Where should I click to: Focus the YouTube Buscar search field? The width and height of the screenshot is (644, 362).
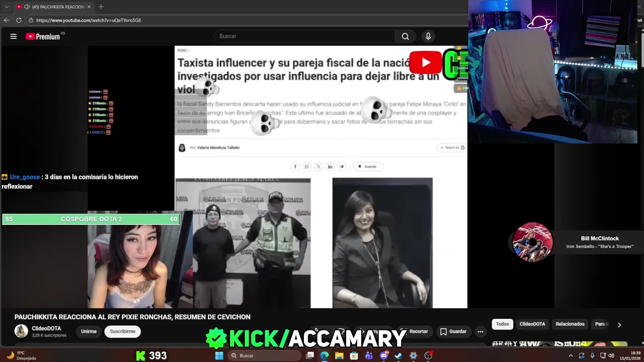click(x=305, y=36)
